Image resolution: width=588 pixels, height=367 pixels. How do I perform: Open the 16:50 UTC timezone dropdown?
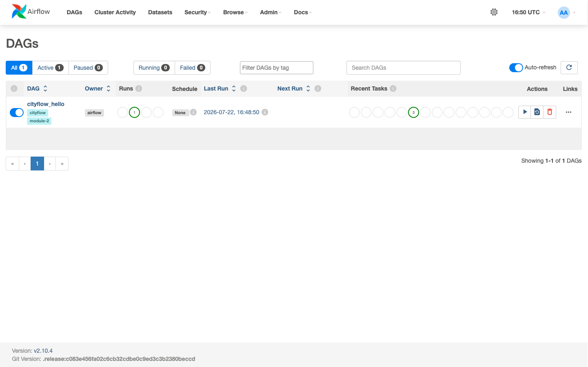528,12
